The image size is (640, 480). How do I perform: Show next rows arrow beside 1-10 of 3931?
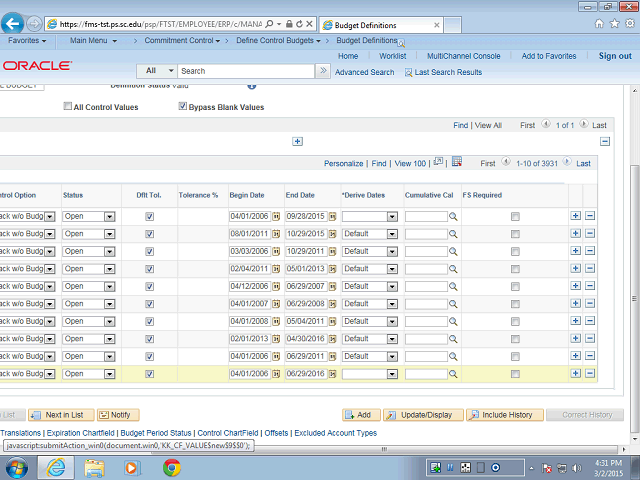pyautogui.click(x=568, y=163)
